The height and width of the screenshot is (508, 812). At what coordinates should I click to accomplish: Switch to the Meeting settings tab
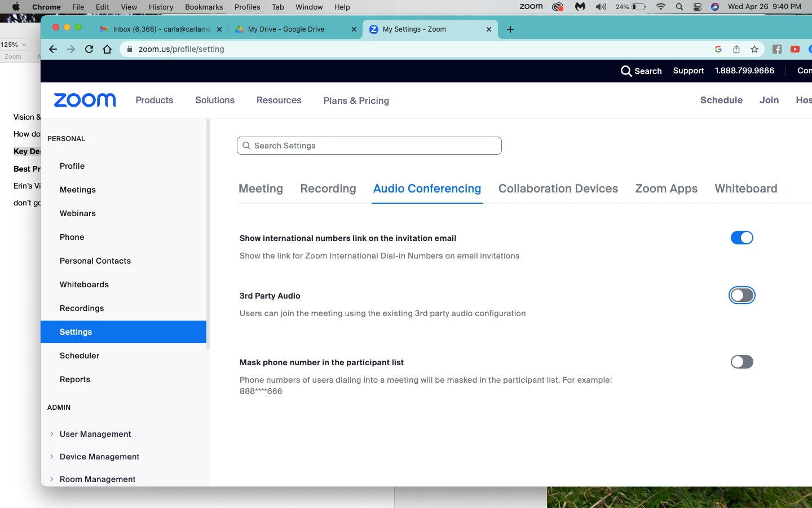tap(261, 189)
